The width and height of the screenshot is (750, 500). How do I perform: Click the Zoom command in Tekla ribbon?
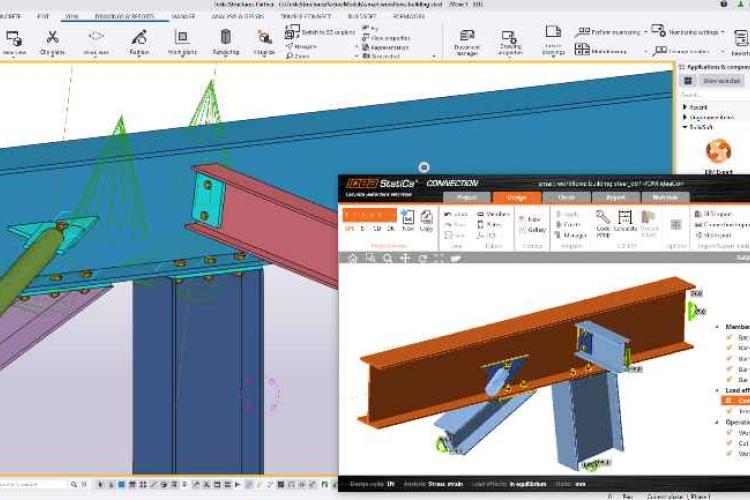(x=298, y=56)
